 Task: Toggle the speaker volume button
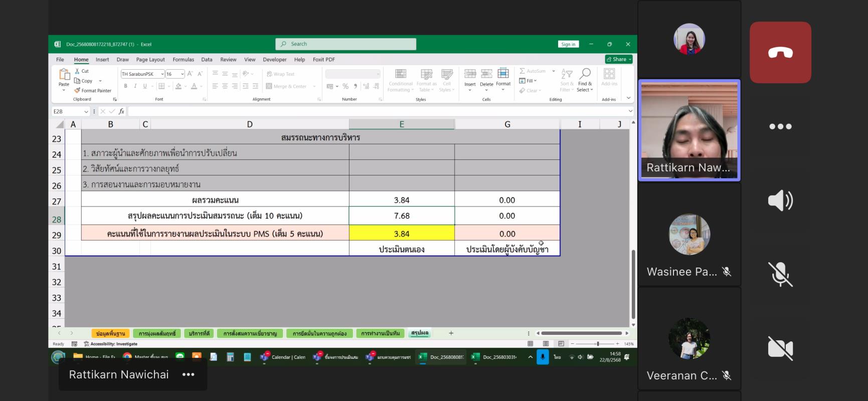click(x=780, y=200)
